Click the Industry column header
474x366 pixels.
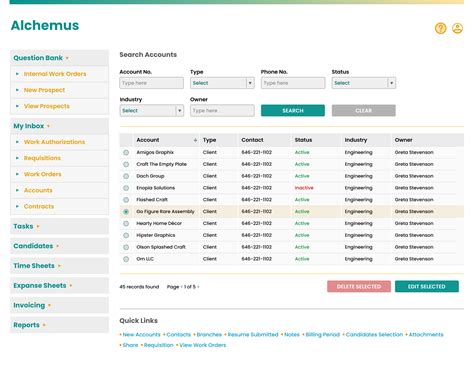point(356,140)
